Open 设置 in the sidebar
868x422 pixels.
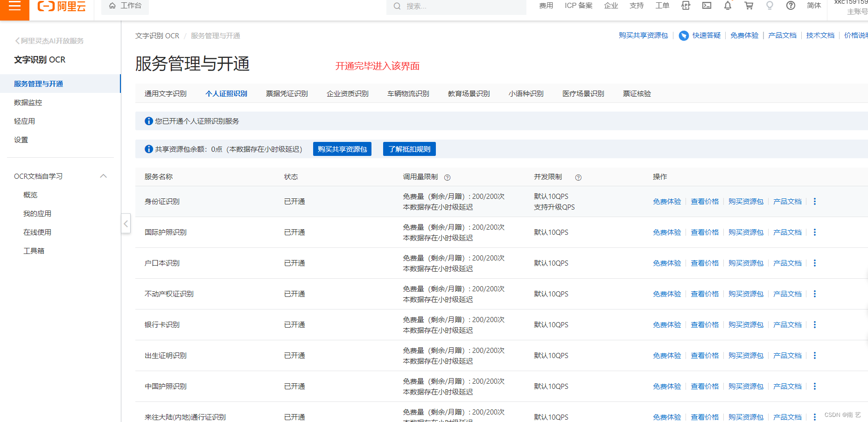pyautogui.click(x=21, y=140)
